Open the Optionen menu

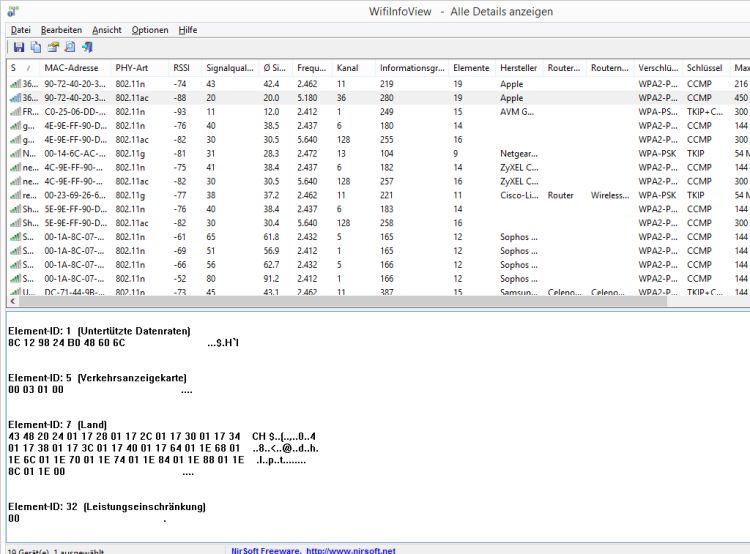[x=150, y=30]
